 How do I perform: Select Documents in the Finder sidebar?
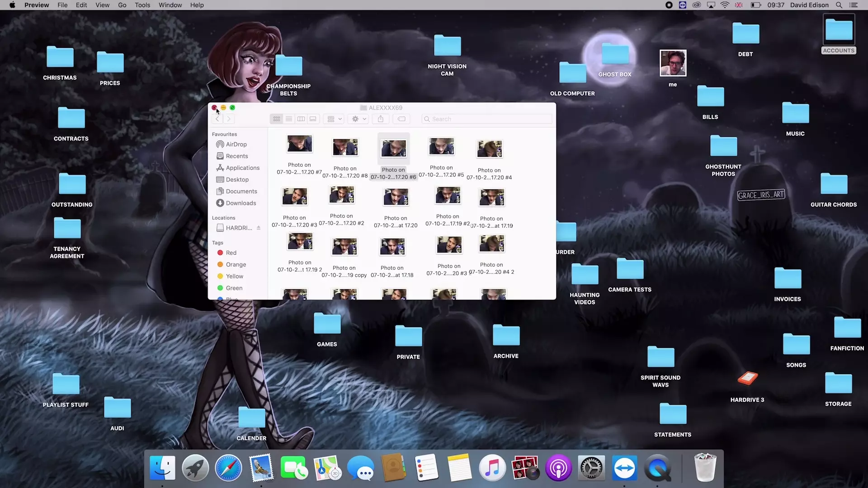(x=237, y=191)
